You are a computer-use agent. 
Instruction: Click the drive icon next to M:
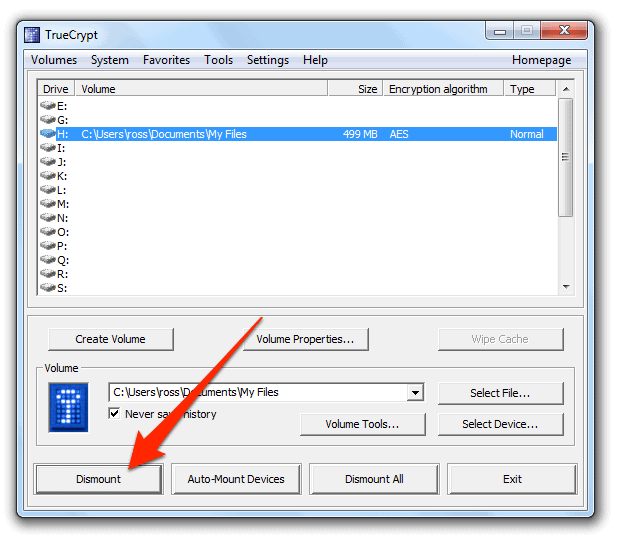[x=48, y=204]
